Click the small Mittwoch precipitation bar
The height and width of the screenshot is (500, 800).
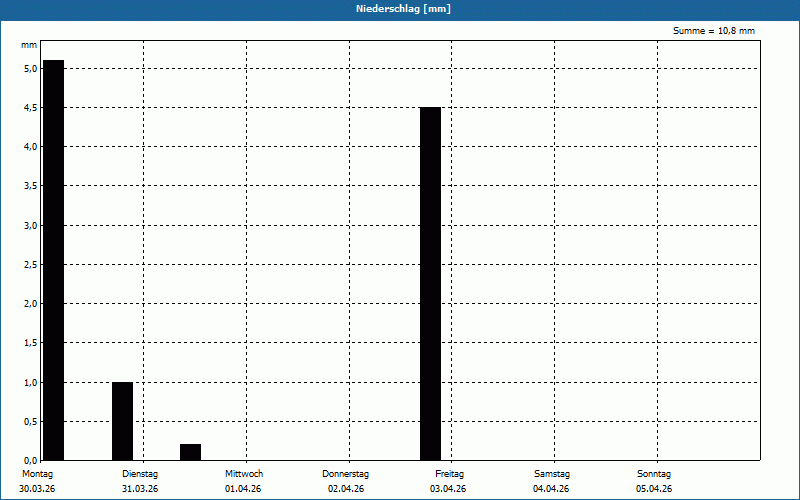[x=190, y=452]
